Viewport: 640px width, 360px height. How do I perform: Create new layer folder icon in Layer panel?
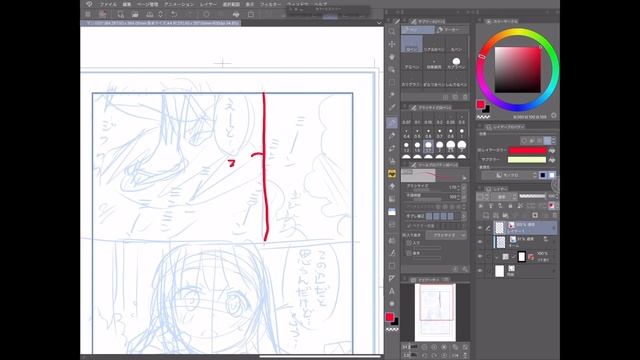click(x=505, y=215)
